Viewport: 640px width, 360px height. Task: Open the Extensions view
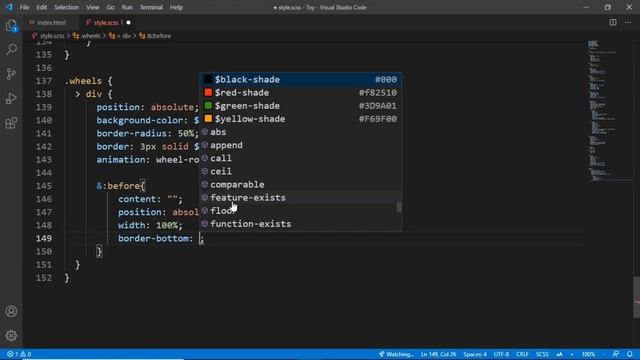11,123
